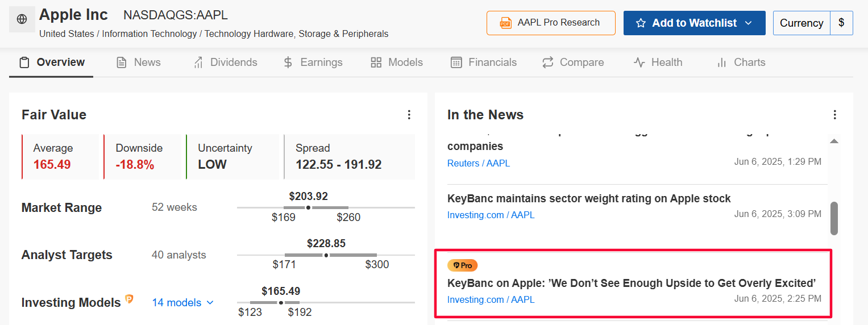Click the star icon in Add to Watchlist
This screenshot has width=868, height=325.
(x=641, y=23)
